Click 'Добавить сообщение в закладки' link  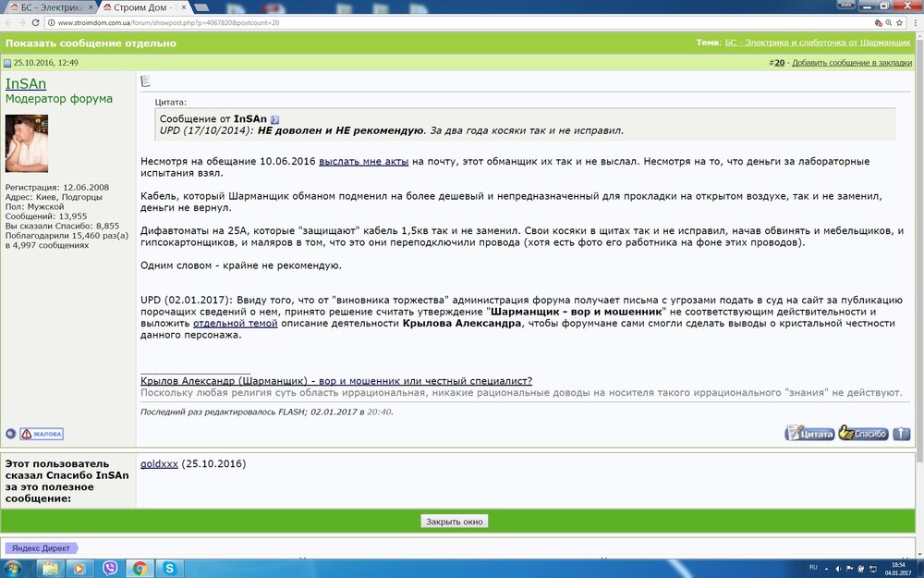(x=852, y=63)
